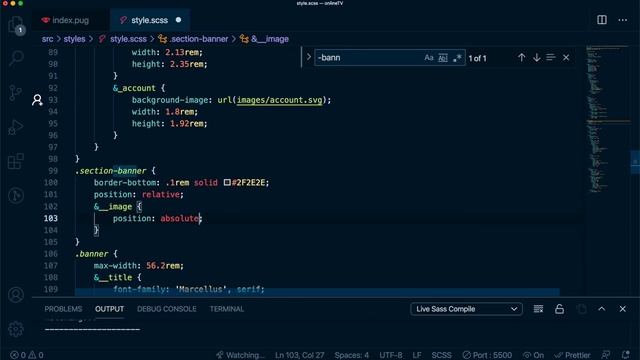Screen dimensions: 640x360
Task: Close the unsaved style.scss tab dot
Action: (x=178, y=20)
